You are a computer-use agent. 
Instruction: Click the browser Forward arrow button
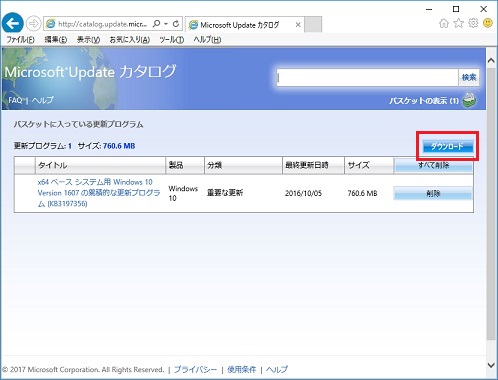(33, 24)
